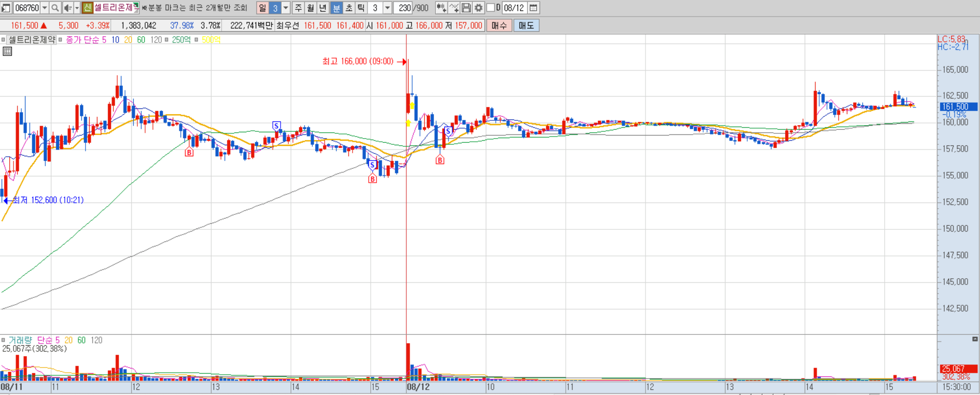Click the S sell marker near 13:45 on 08/11
The height and width of the screenshot is (395, 980).
pos(276,126)
